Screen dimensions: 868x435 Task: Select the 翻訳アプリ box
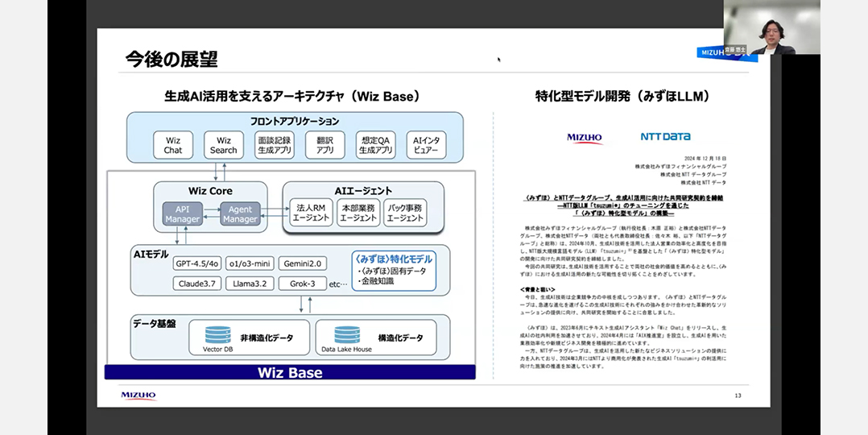(325, 145)
